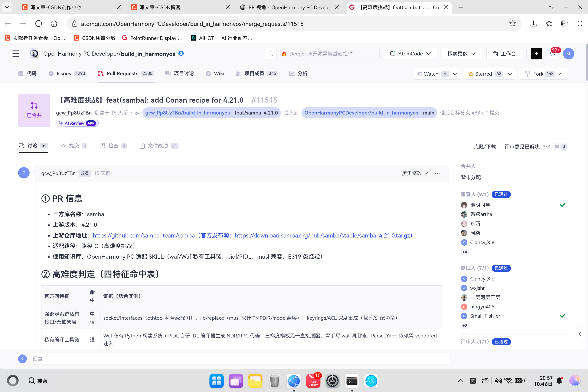Image resolution: width=588 pixels, height=392 pixels.
Task: Open the 检查 checks tab
Action: click(113, 145)
